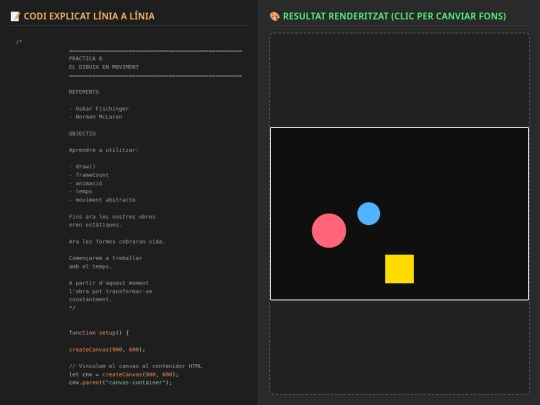
Task: Click the 'constantment.' comment line
Action: [90, 299]
